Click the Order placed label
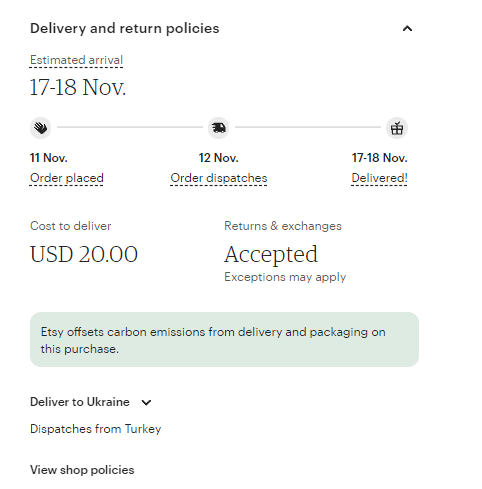Viewport: 482px width, 489px height. coord(67,178)
